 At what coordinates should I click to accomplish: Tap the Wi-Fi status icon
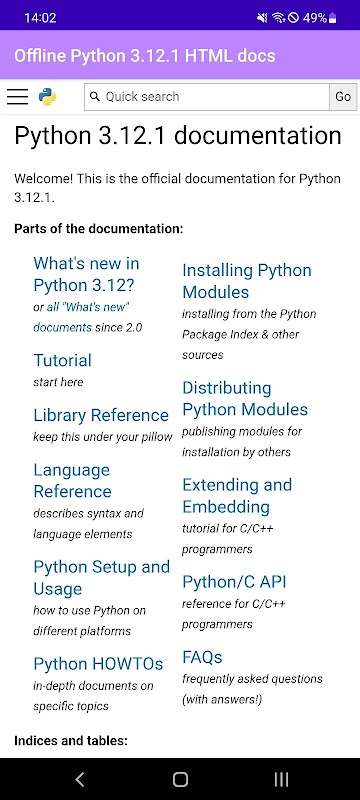click(278, 18)
